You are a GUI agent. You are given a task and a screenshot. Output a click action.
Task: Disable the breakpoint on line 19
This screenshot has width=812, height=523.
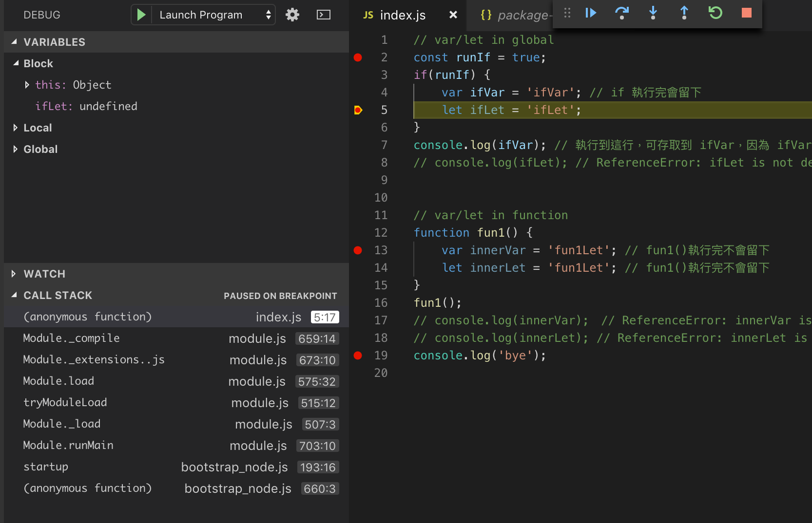pyautogui.click(x=358, y=355)
